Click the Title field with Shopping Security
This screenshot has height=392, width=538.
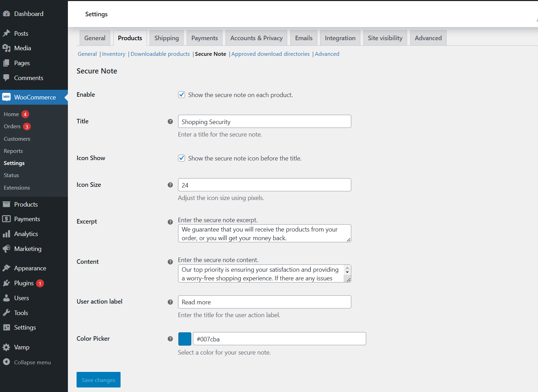264,122
